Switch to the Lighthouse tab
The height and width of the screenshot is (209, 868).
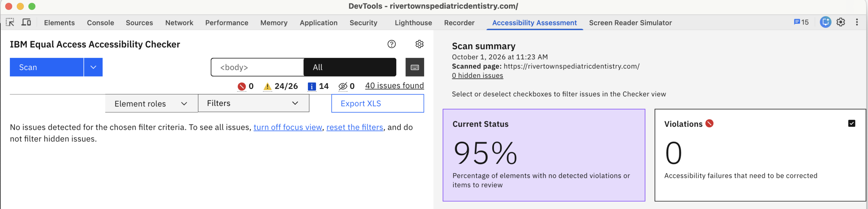point(413,23)
